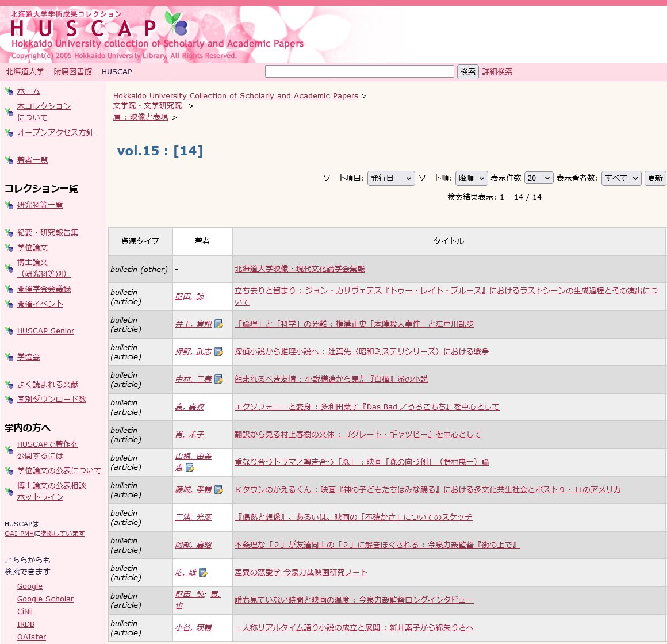Open author link 阿部, 嘉昭
667x644 pixels.
[x=193, y=545]
